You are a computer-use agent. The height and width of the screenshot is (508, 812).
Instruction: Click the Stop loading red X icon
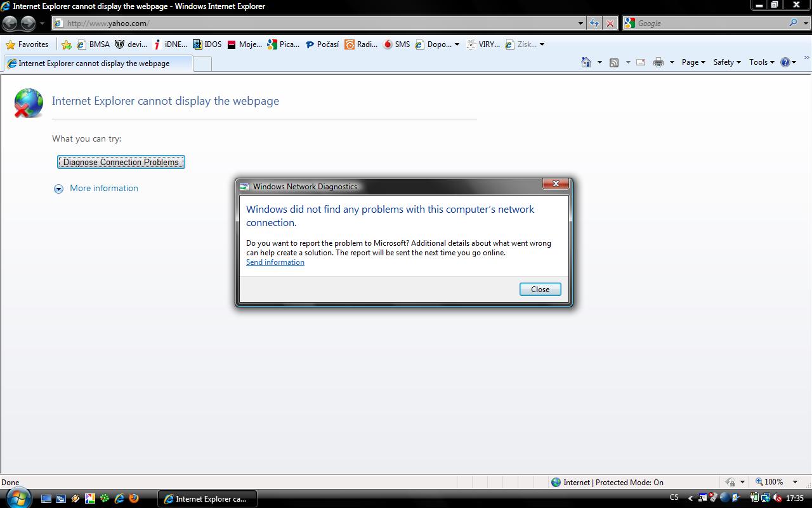tap(610, 23)
